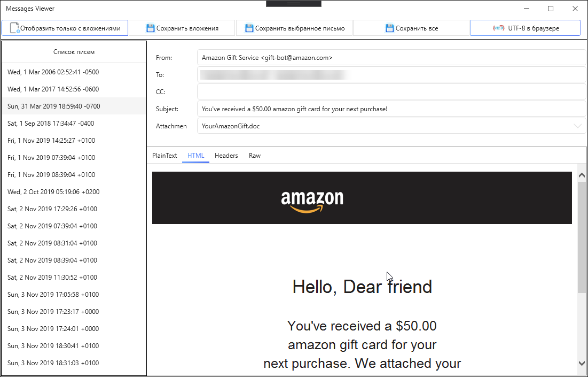The image size is (588, 377).
Task: Select message from Sat, 1 Sep 2018
Action: pyautogui.click(x=51, y=124)
